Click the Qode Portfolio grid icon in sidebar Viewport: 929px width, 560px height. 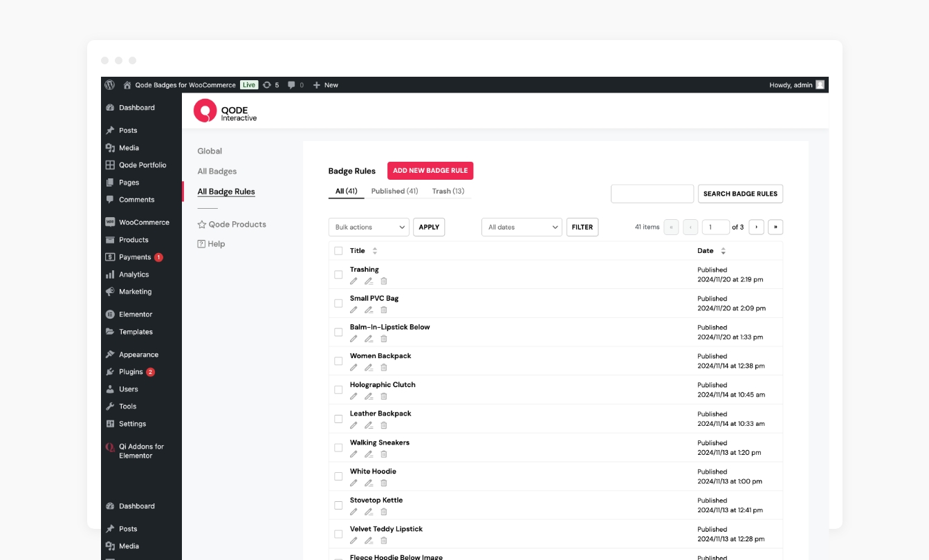tap(110, 165)
